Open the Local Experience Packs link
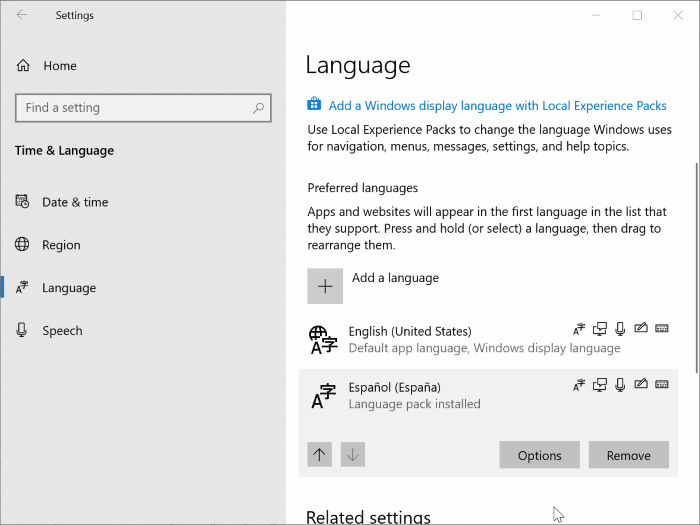The image size is (700, 525). coord(497,105)
